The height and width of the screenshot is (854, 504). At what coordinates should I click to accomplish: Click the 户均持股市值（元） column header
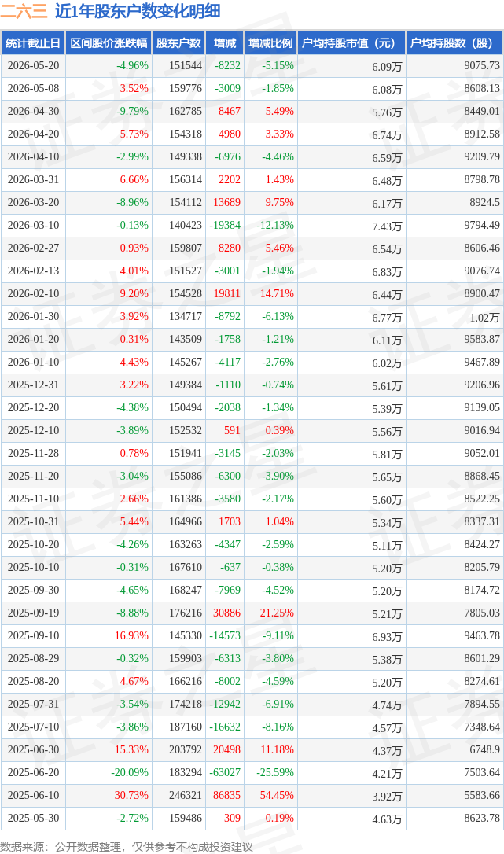[351, 43]
